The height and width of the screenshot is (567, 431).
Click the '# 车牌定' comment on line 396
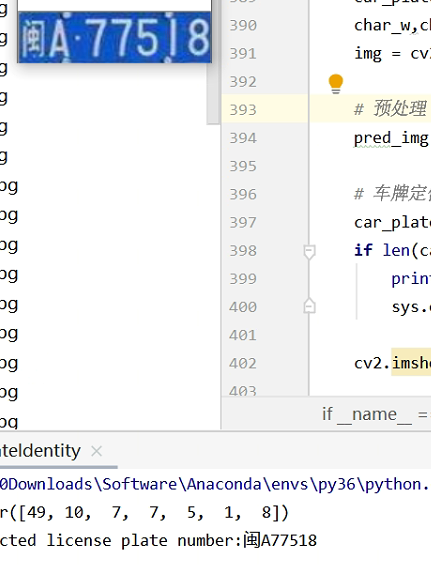point(392,193)
